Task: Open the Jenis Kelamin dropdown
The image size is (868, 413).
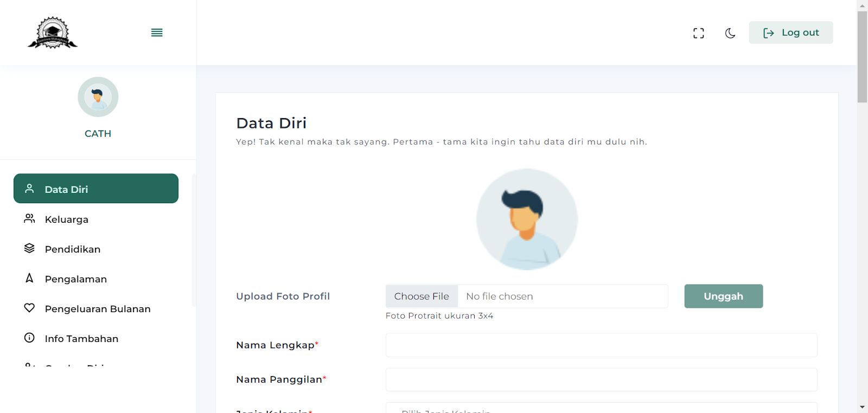Action: coord(601,408)
